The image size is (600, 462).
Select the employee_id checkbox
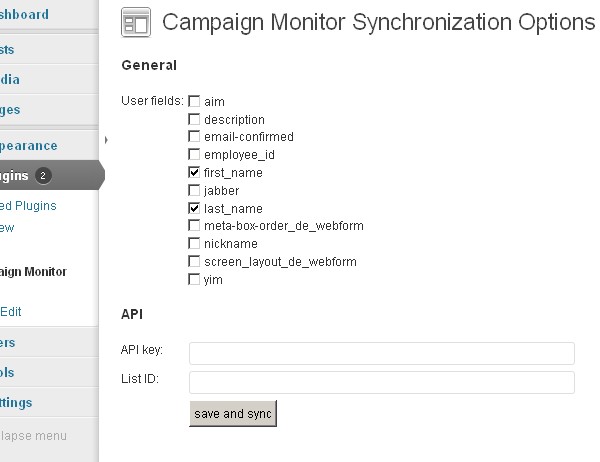click(194, 155)
